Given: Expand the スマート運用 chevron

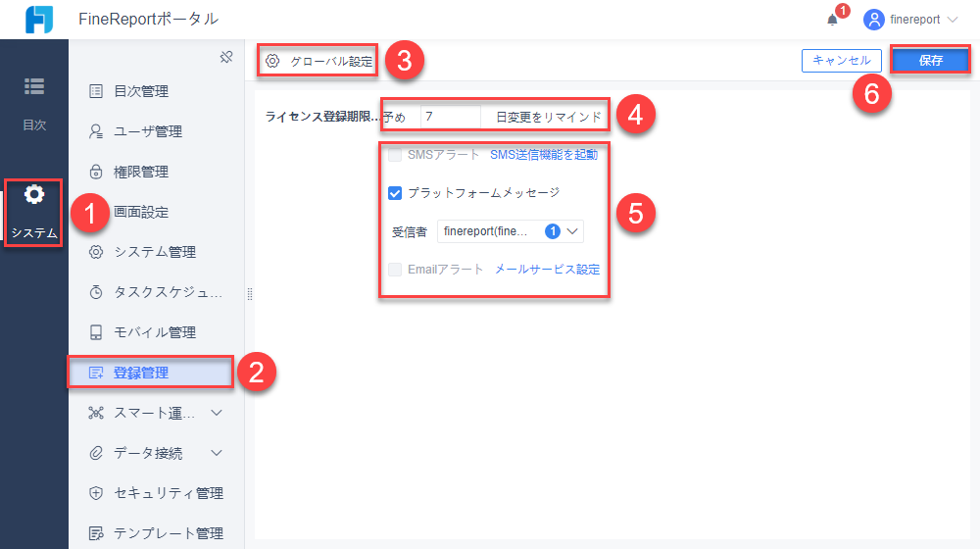Looking at the screenshot, I should pyautogui.click(x=217, y=413).
